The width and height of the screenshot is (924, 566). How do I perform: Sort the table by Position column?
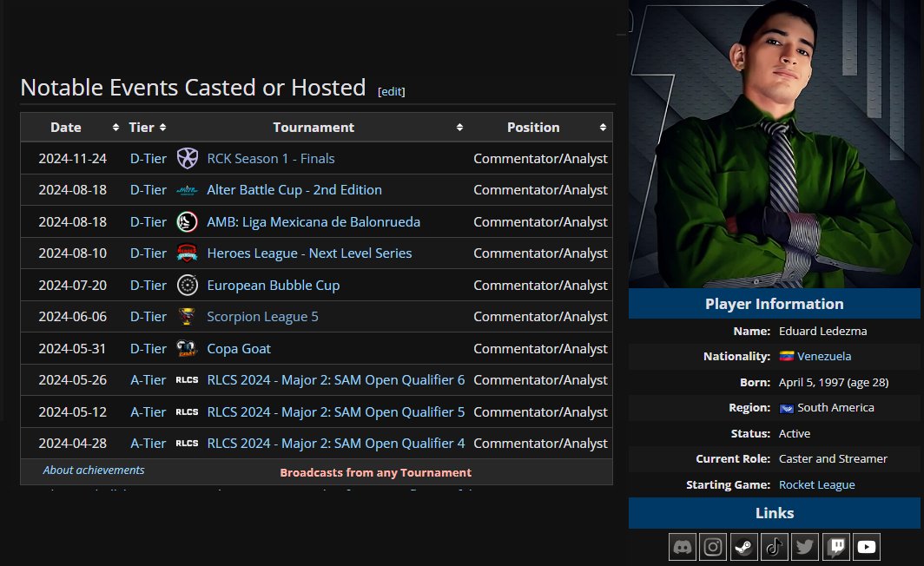coord(603,128)
